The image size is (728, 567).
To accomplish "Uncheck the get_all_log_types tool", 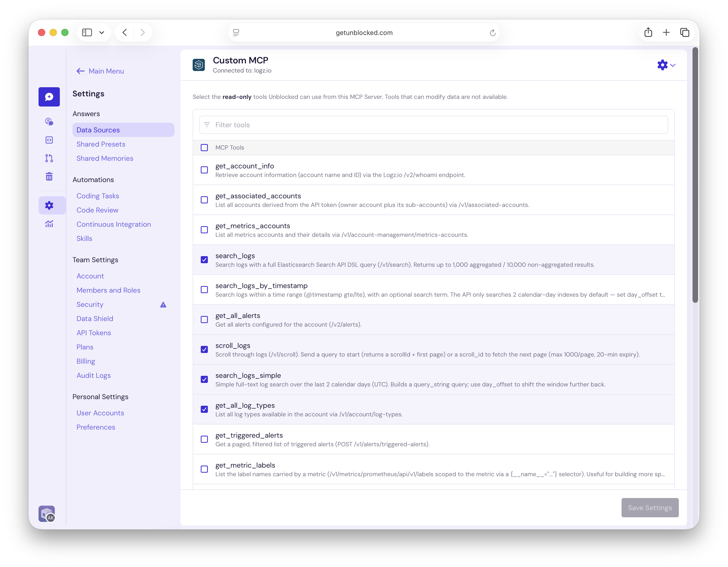I will [x=204, y=409].
